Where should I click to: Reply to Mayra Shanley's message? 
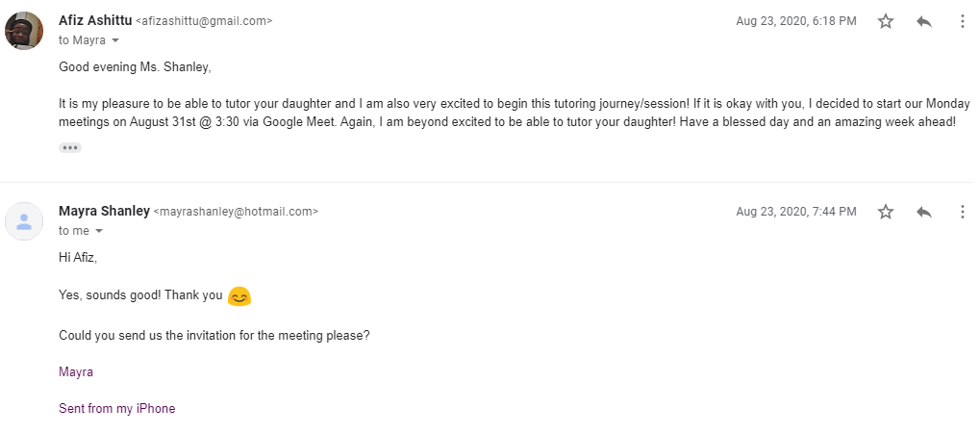924,212
